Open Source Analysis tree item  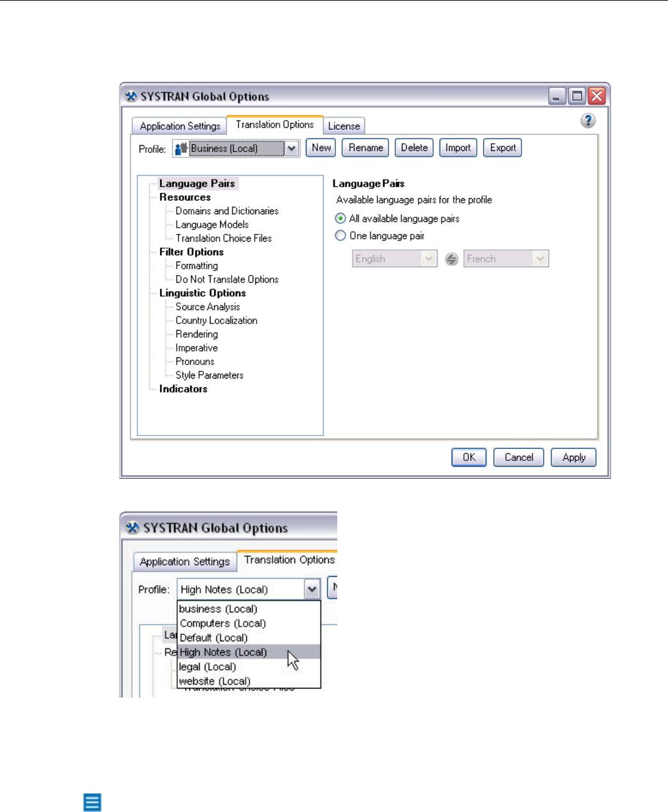(208, 307)
